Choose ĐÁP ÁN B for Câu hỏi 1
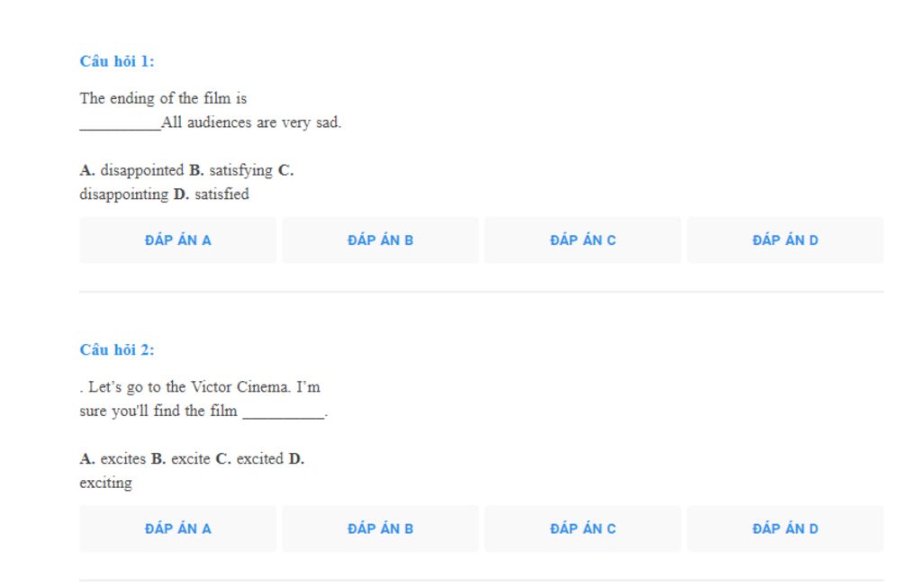922x588 pixels. [x=381, y=240]
